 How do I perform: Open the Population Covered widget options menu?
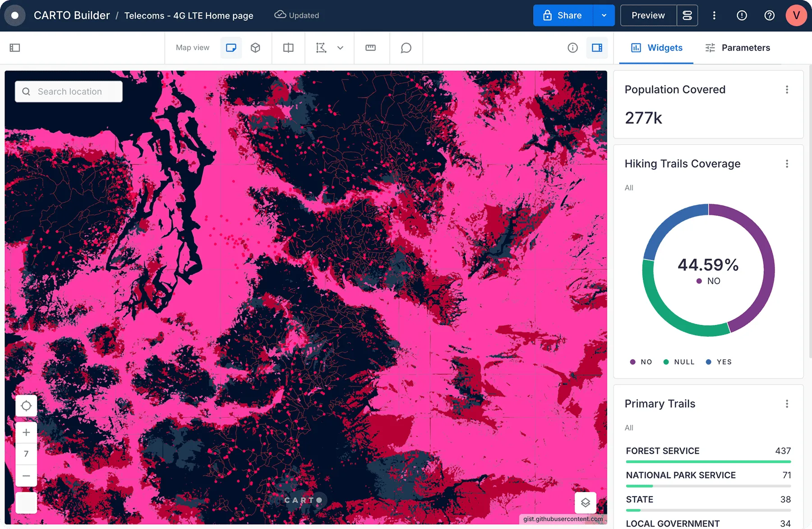787,89
